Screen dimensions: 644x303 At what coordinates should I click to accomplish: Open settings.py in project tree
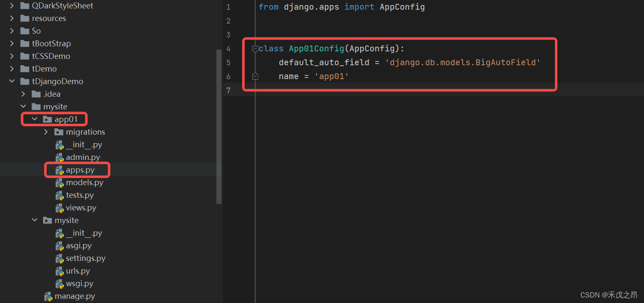(86, 258)
